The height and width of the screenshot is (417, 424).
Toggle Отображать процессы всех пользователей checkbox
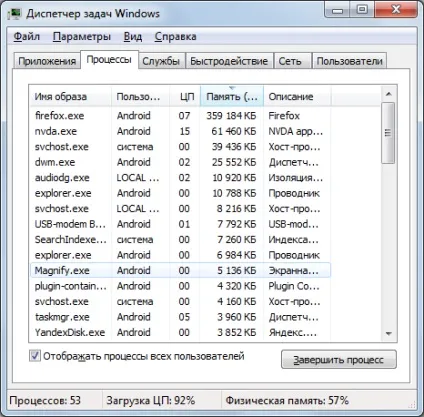tap(35, 356)
